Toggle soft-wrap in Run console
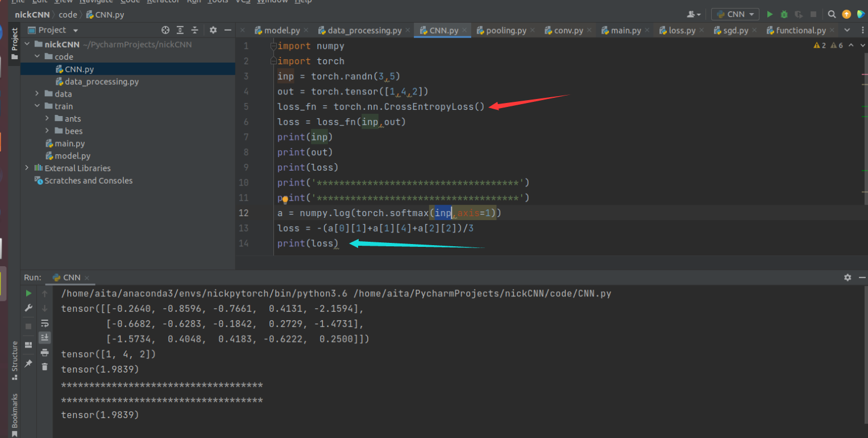 point(44,323)
